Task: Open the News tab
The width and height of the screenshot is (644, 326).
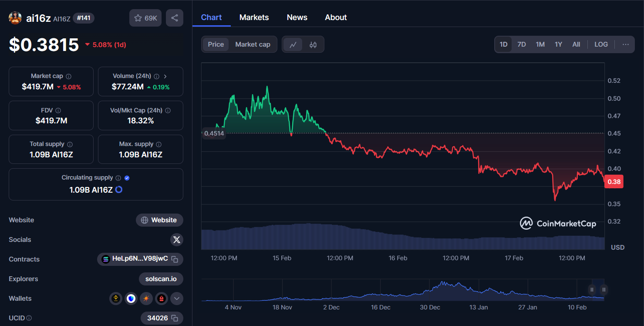Action: [x=297, y=17]
